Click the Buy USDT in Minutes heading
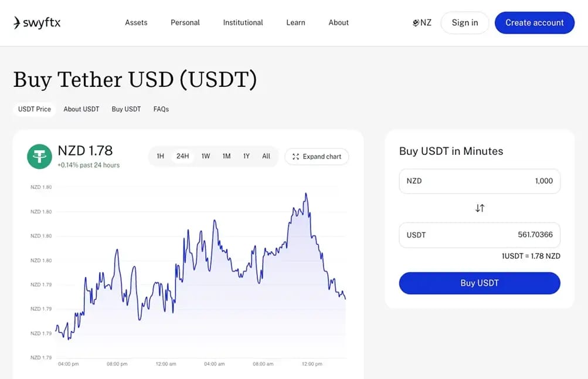The width and height of the screenshot is (588, 379). (x=451, y=151)
